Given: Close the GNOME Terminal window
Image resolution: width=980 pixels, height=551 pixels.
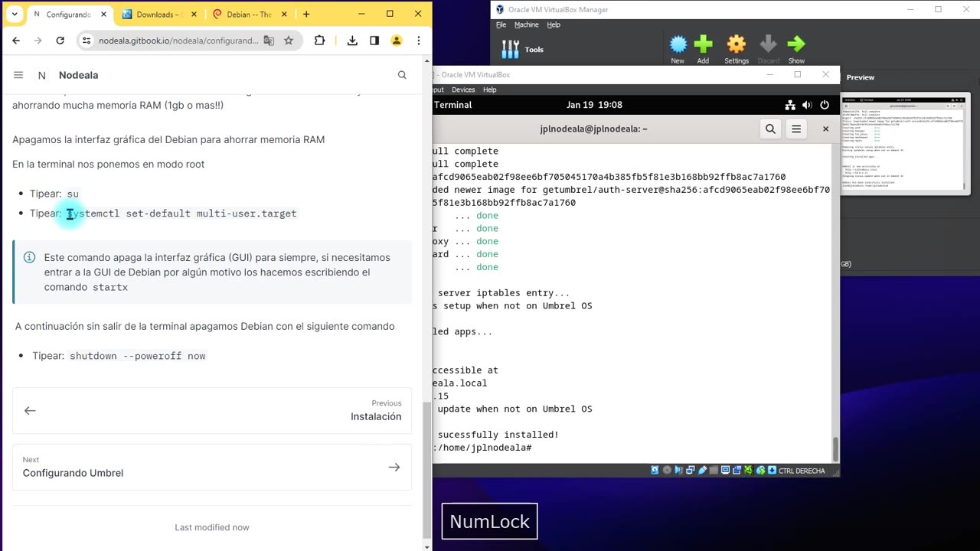Looking at the screenshot, I should pyautogui.click(x=825, y=129).
